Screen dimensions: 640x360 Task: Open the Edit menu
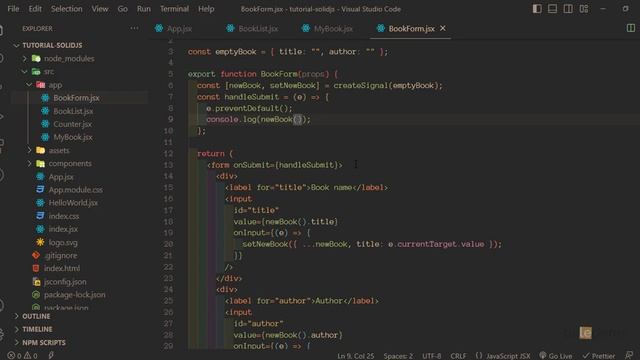click(x=35, y=9)
